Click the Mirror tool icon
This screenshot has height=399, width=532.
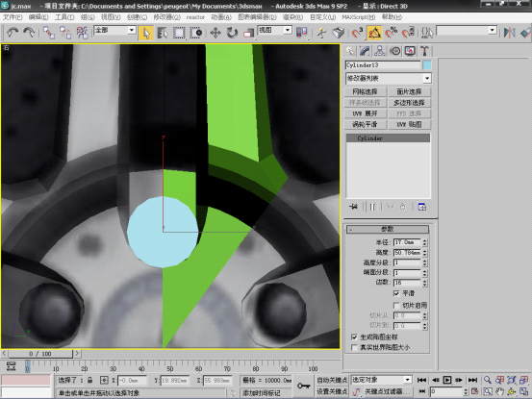click(509, 33)
